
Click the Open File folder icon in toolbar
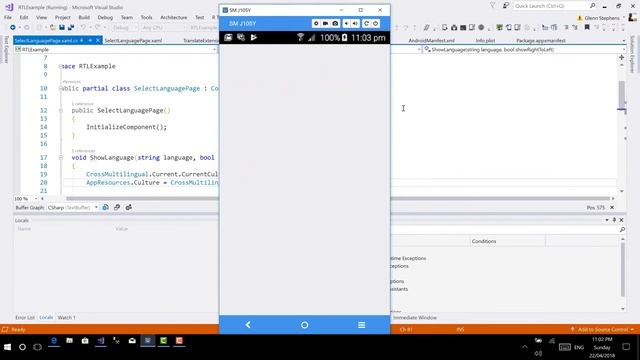[53, 27]
